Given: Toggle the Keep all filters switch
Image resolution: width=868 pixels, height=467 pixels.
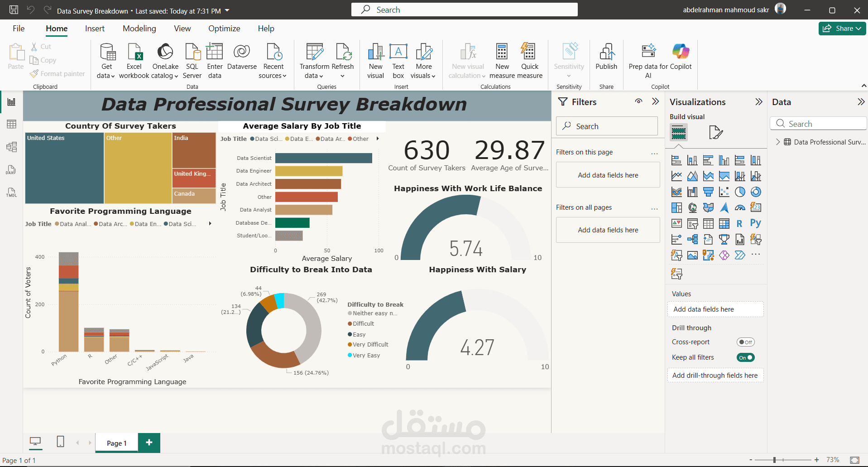Looking at the screenshot, I should click(x=745, y=357).
